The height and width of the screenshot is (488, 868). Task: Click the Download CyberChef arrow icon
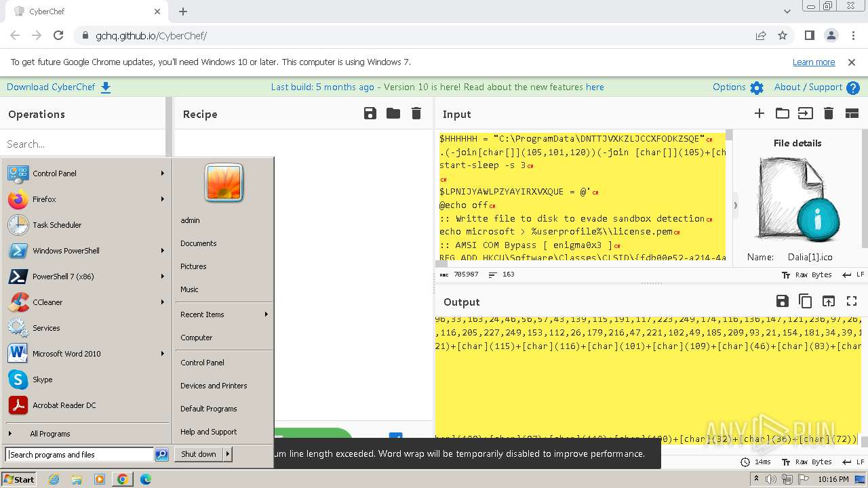pyautogui.click(x=106, y=87)
